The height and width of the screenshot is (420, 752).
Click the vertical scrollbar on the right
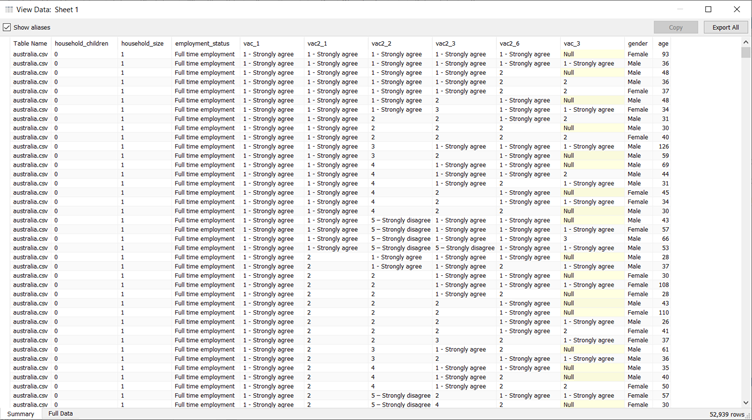(x=746, y=200)
